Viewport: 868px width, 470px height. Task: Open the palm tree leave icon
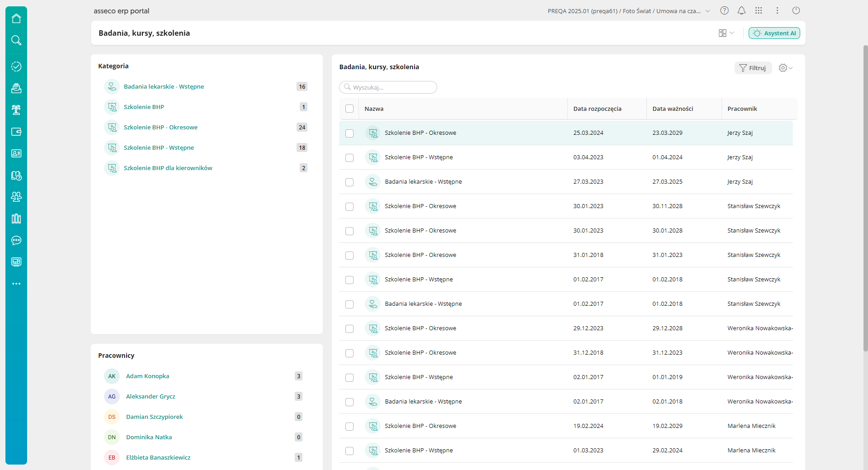pyautogui.click(x=16, y=110)
